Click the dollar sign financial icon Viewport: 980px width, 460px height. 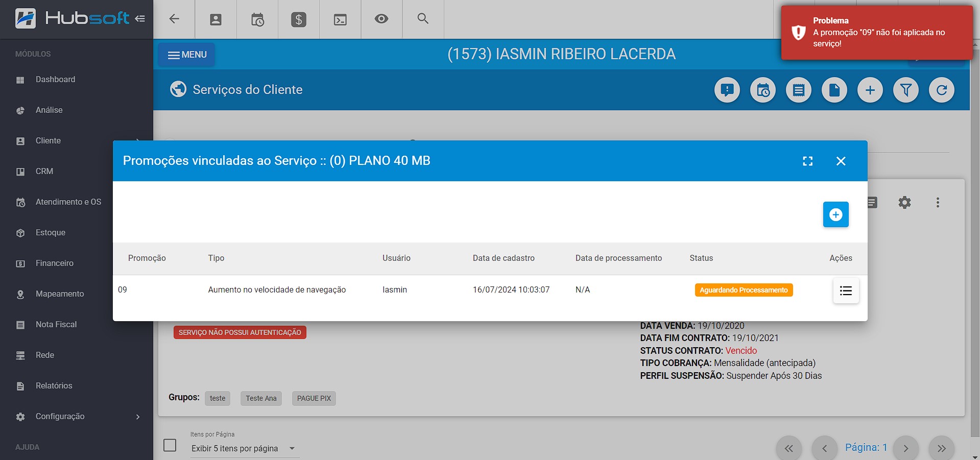click(x=298, y=19)
